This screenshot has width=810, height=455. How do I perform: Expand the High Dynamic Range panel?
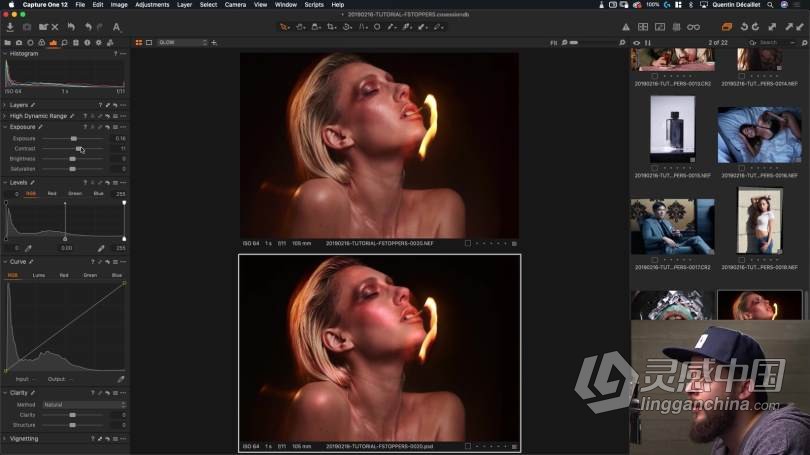pyautogui.click(x=5, y=116)
